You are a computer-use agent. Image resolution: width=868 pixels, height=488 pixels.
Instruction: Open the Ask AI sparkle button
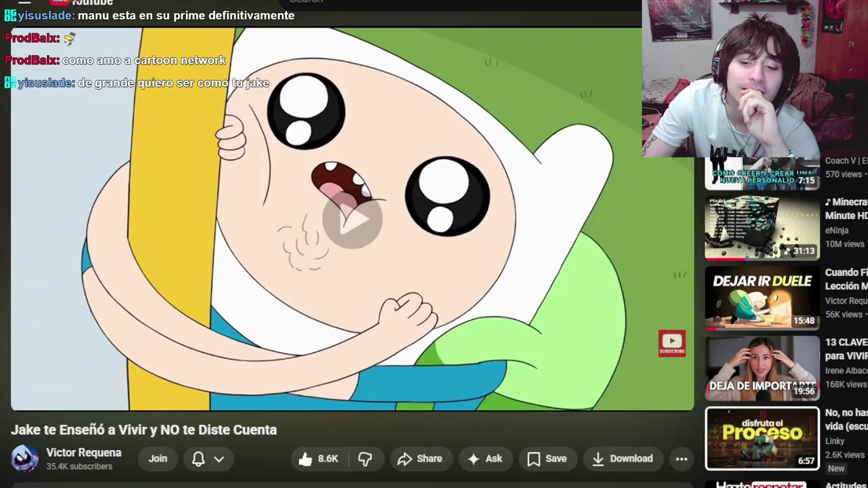click(x=485, y=459)
